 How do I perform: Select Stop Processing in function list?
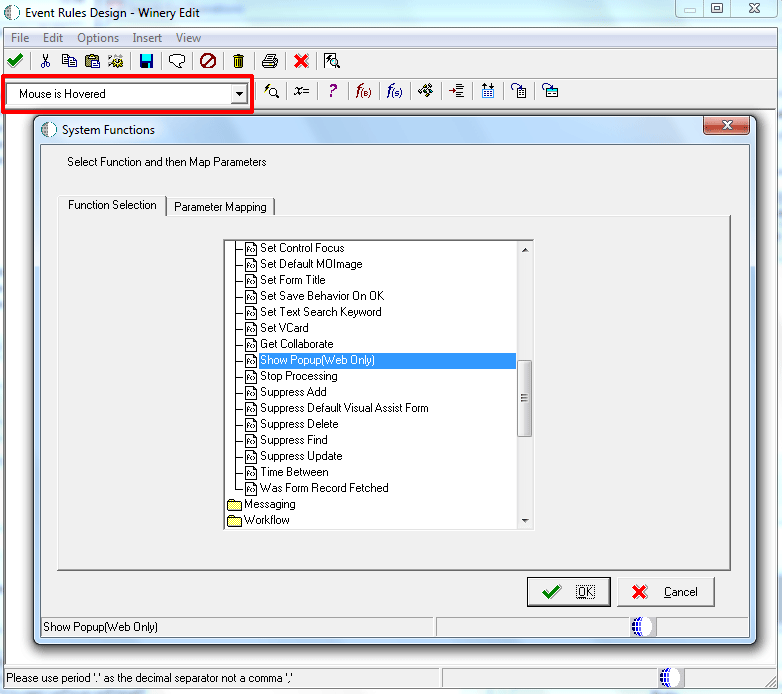click(298, 376)
